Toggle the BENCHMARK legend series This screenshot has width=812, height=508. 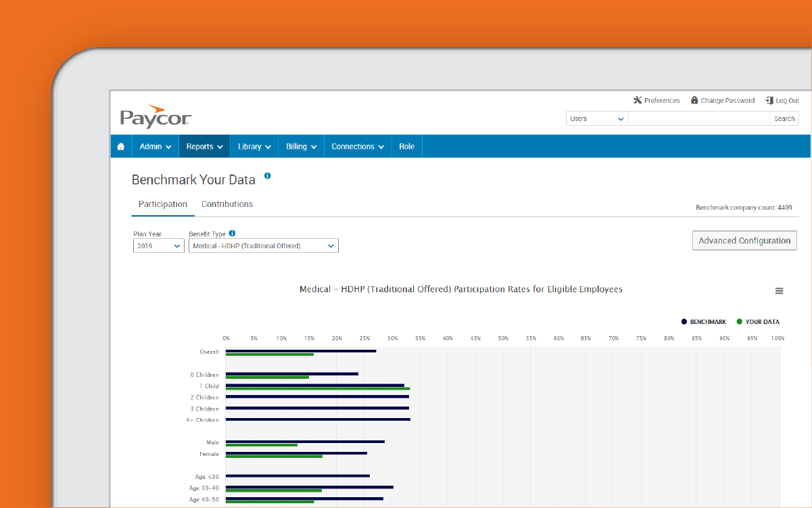tap(703, 322)
